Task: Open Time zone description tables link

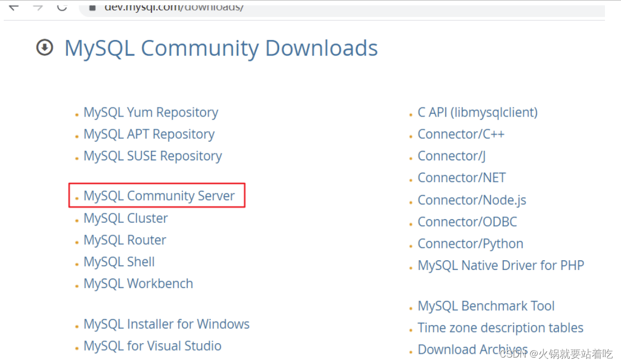Action: coord(501,328)
